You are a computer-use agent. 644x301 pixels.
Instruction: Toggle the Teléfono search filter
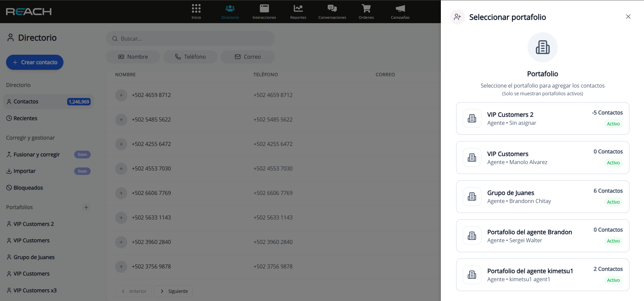(190, 57)
